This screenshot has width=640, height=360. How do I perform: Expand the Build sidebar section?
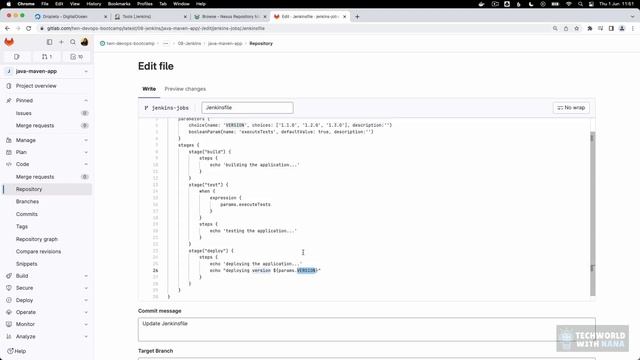point(47,276)
